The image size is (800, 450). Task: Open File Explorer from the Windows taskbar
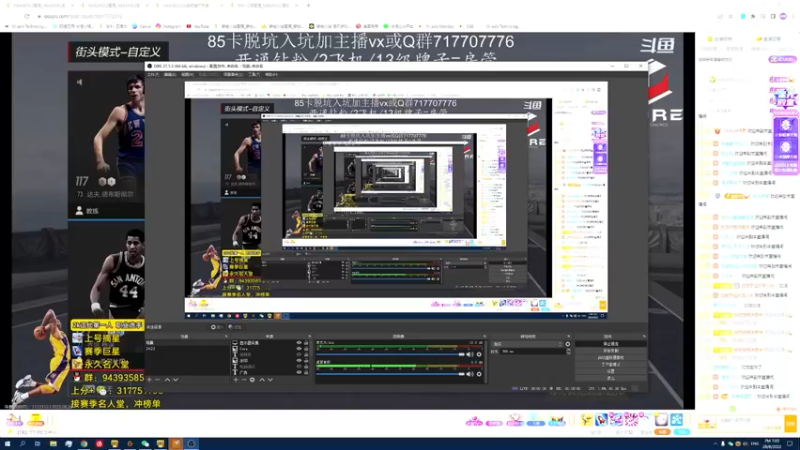[x=53, y=444]
